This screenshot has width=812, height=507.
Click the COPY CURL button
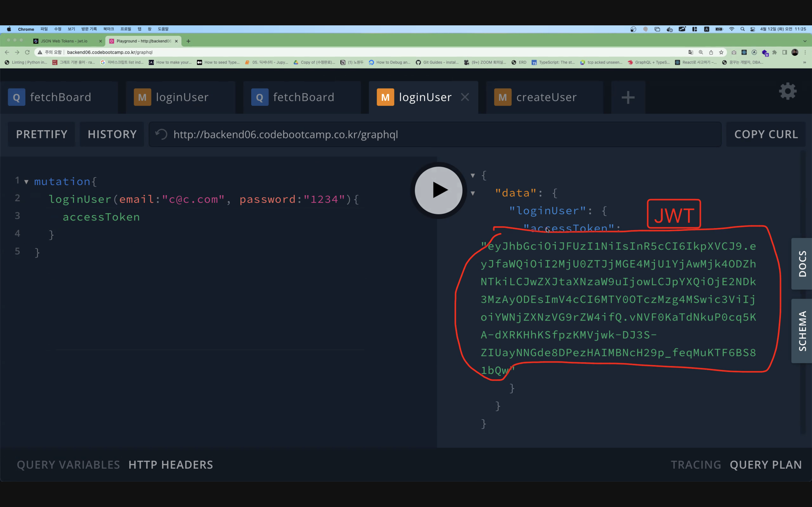766,134
